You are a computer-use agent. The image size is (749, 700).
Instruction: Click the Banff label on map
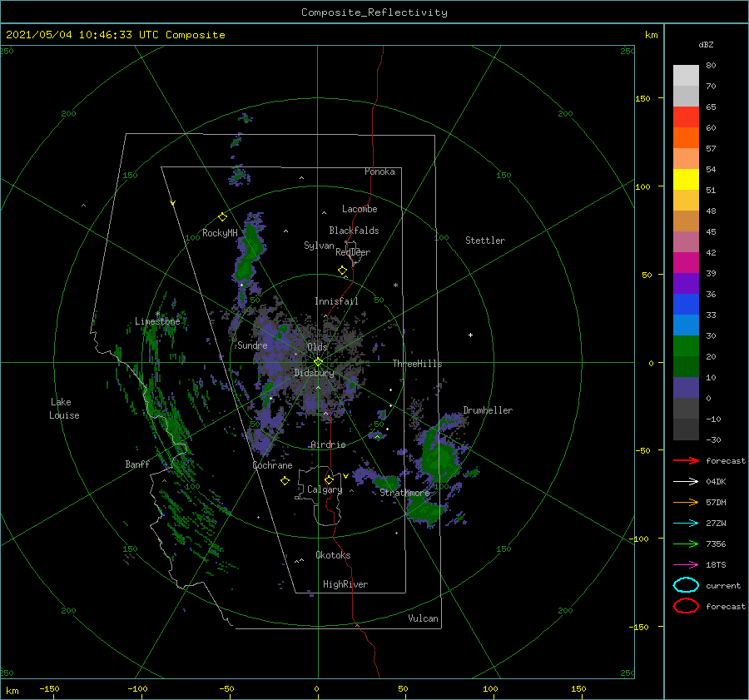pos(137,464)
